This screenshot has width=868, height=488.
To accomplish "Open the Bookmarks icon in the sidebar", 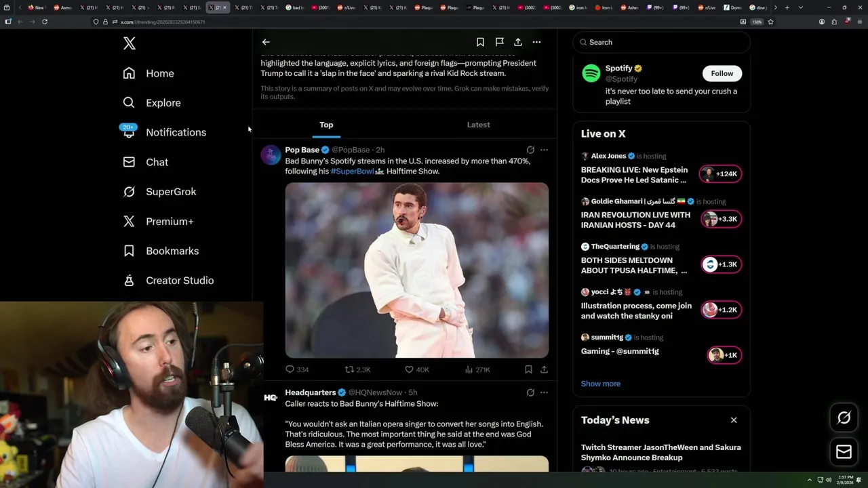I will tap(129, 251).
